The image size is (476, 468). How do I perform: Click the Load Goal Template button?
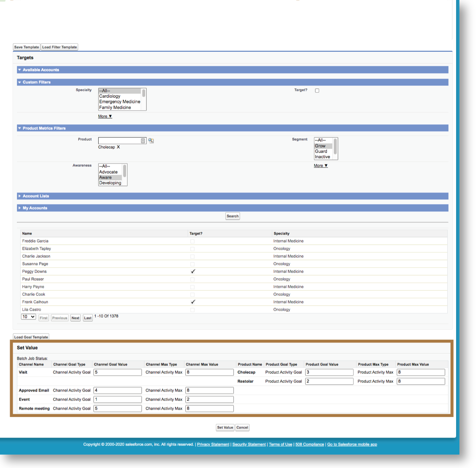31,337
